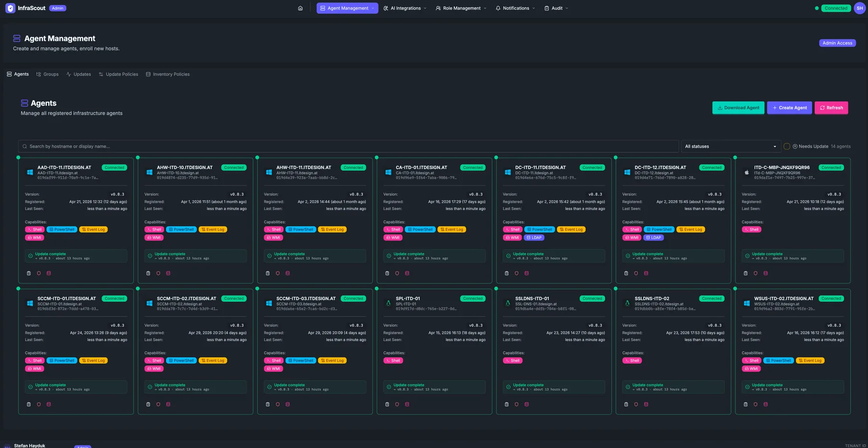Click database icon on SSLDNS-ITD-01 card
868x448 pixels.
point(527,404)
